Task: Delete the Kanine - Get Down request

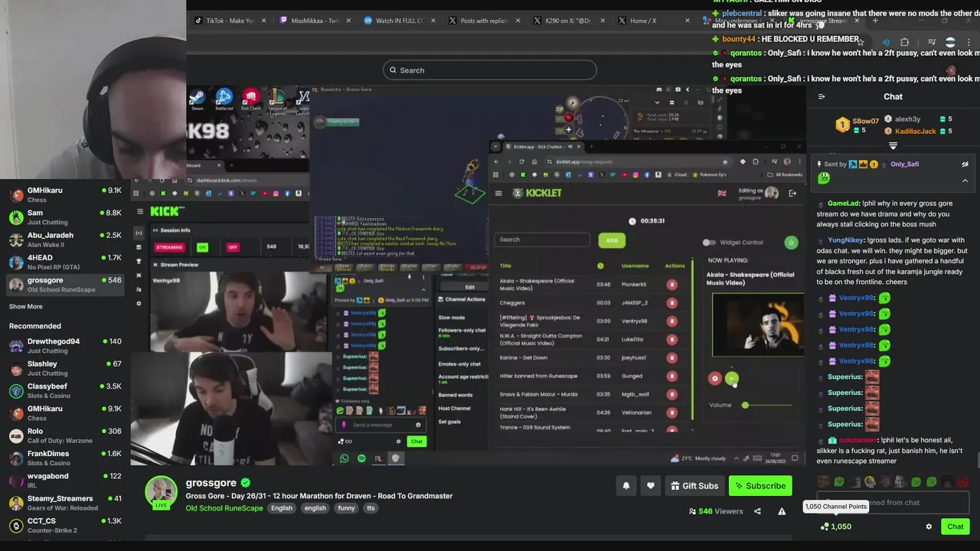Action: click(x=671, y=357)
